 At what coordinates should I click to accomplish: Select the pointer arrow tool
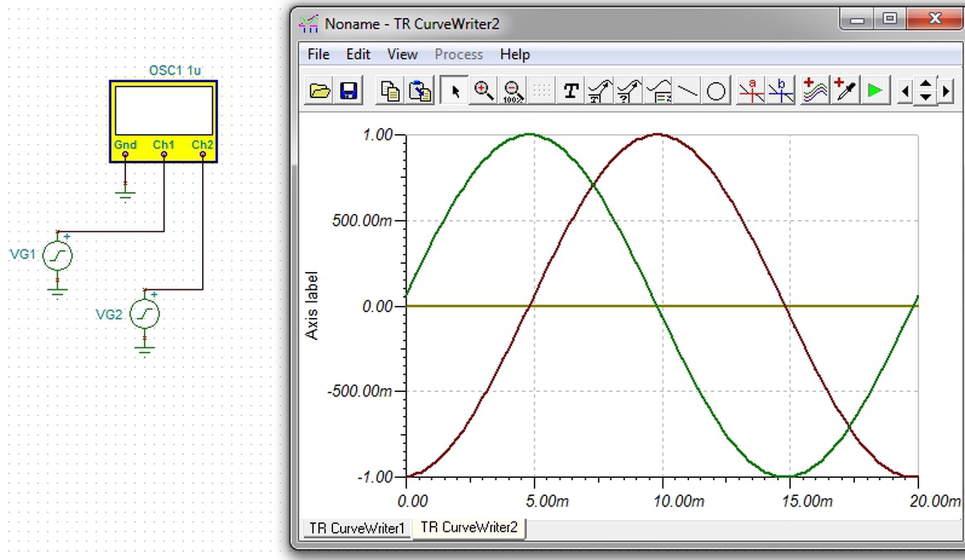(455, 91)
